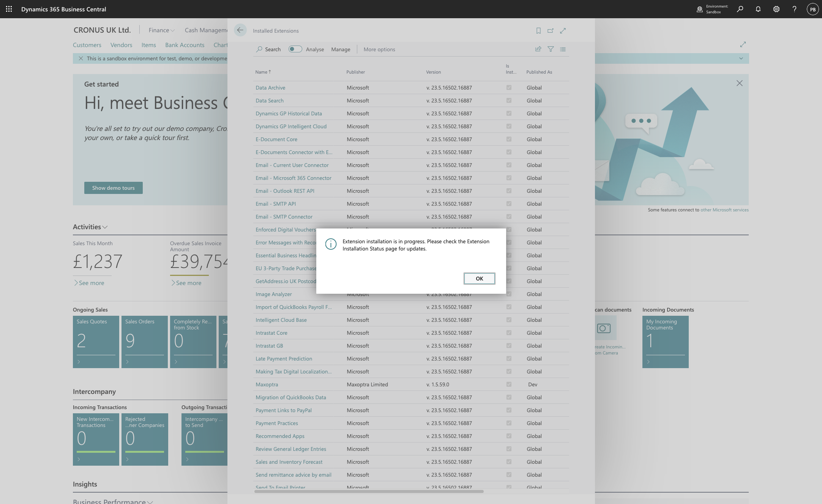The height and width of the screenshot is (504, 822).
Task: Toggle the filter pane funnel icon
Action: pos(551,49)
